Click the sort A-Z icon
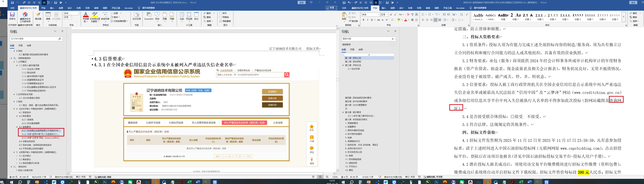The width and height of the screenshot is (644, 184). (462, 14)
